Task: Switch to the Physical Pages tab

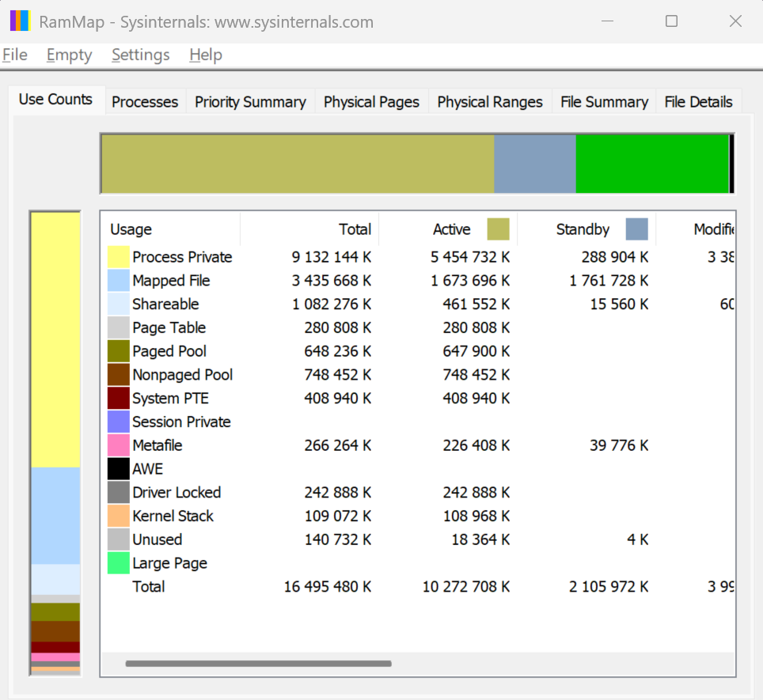Action: (x=371, y=101)
